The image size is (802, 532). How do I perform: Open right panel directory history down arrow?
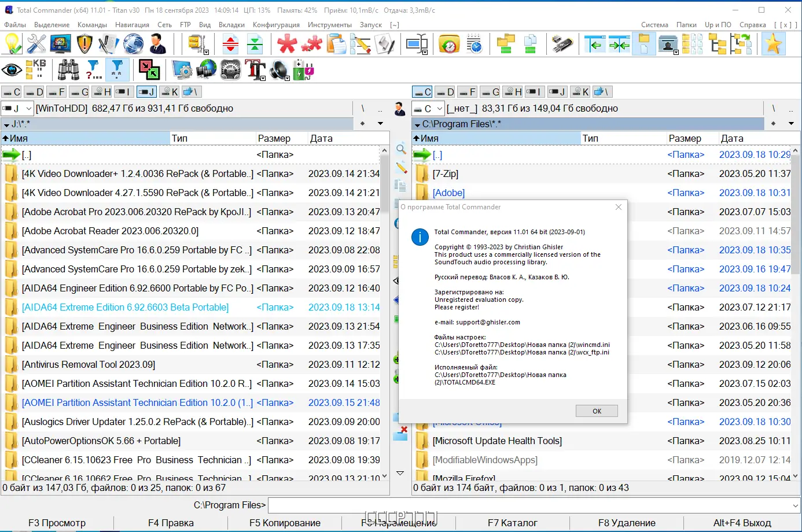[x=791, y=124]
